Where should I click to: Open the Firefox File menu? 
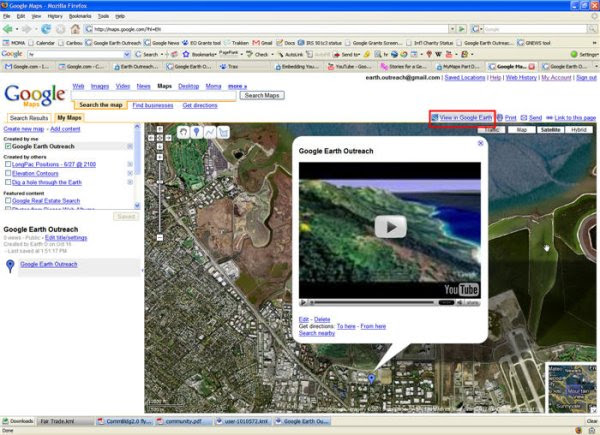(x=7, y=16)
